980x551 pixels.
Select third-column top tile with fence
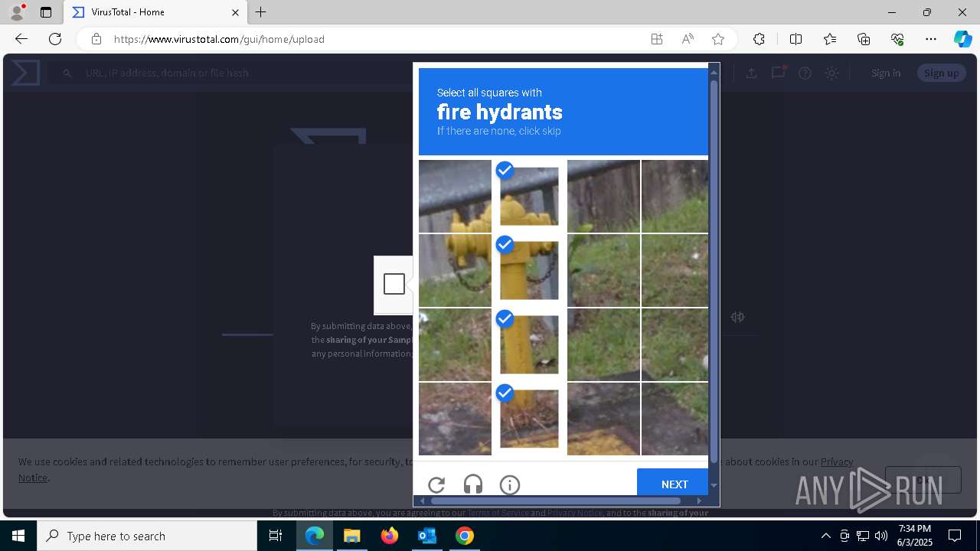pos(603,196)
